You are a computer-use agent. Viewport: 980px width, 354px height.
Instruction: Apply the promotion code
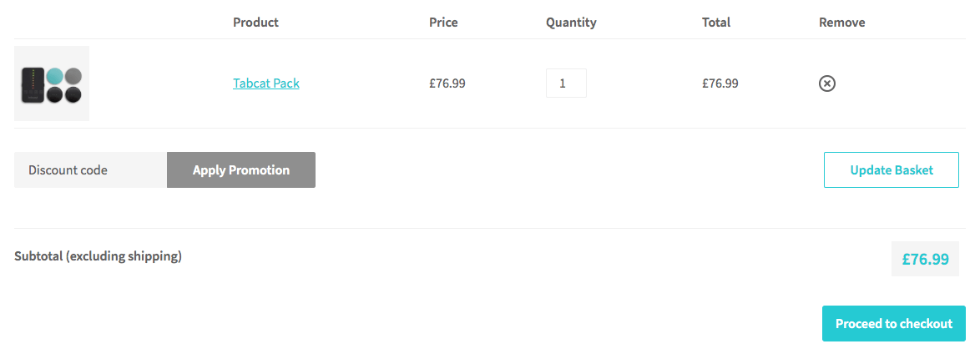(241, 170)
